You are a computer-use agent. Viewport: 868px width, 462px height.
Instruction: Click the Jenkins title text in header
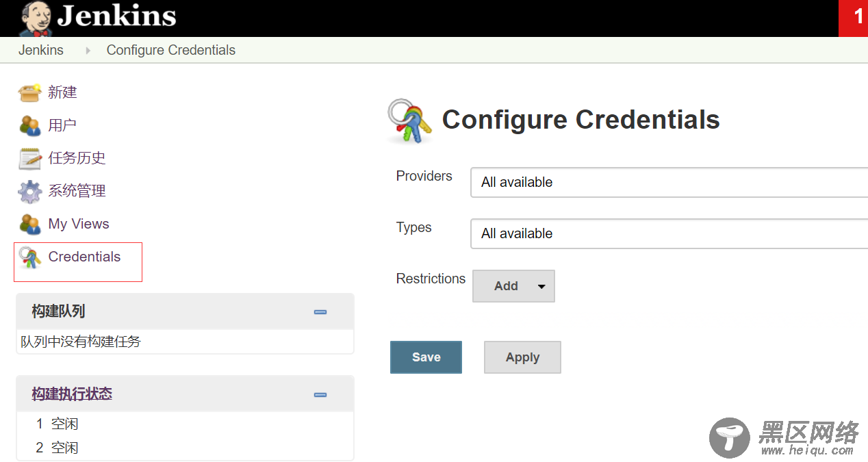(116, 16)
